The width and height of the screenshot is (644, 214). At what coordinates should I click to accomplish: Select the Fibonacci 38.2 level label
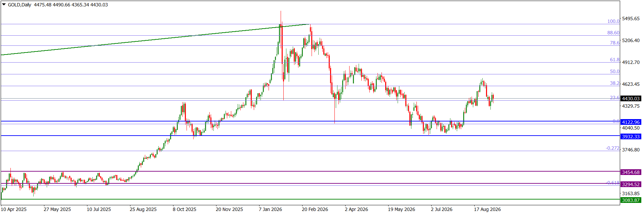pyautogui.click(x=614, y=83)
